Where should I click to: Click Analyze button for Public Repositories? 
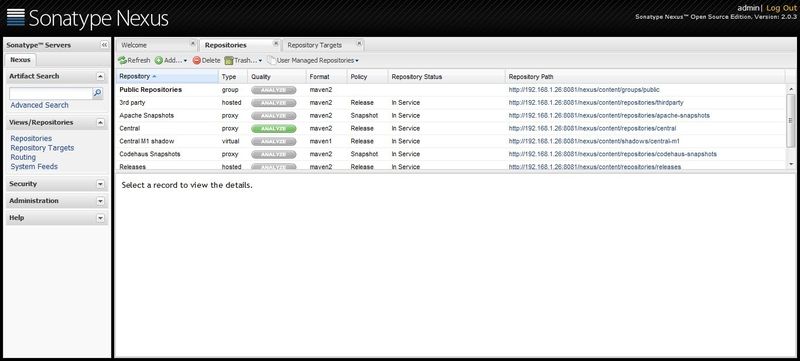273,90
